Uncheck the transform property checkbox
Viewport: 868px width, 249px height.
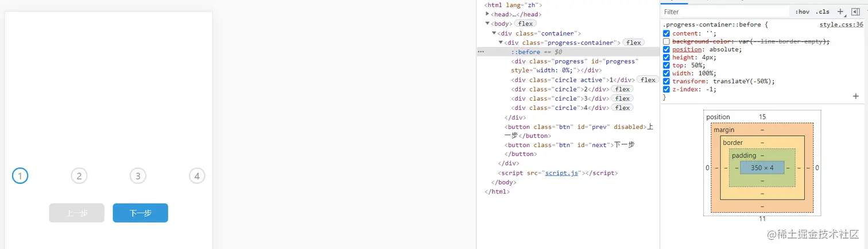(x=666, y=81)
